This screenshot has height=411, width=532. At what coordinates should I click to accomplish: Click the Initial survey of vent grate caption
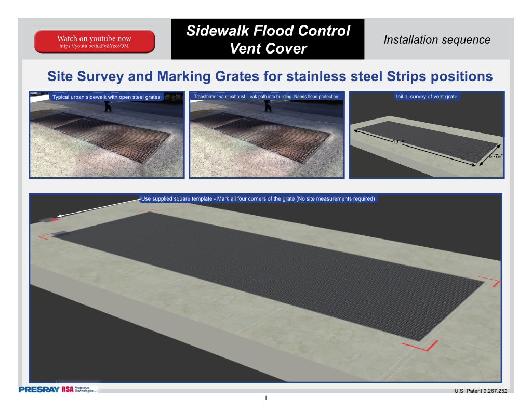point(427,97)
